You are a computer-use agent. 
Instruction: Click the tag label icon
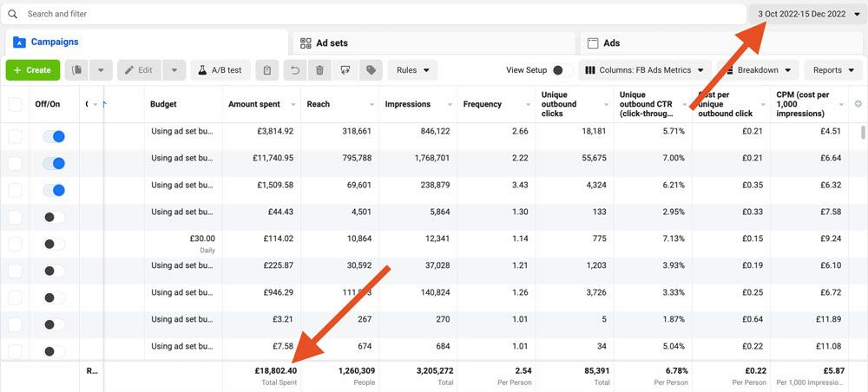point(372,70)
